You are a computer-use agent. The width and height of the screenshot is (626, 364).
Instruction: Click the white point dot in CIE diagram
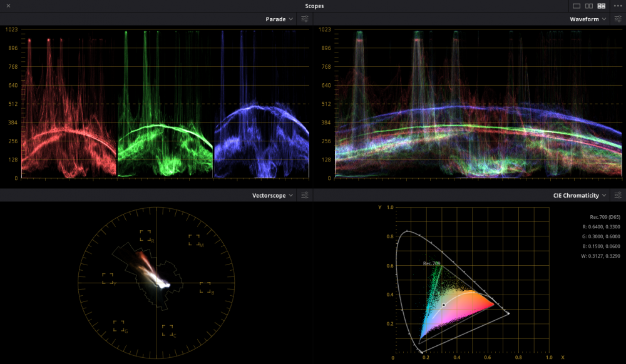tap(443, 305)
